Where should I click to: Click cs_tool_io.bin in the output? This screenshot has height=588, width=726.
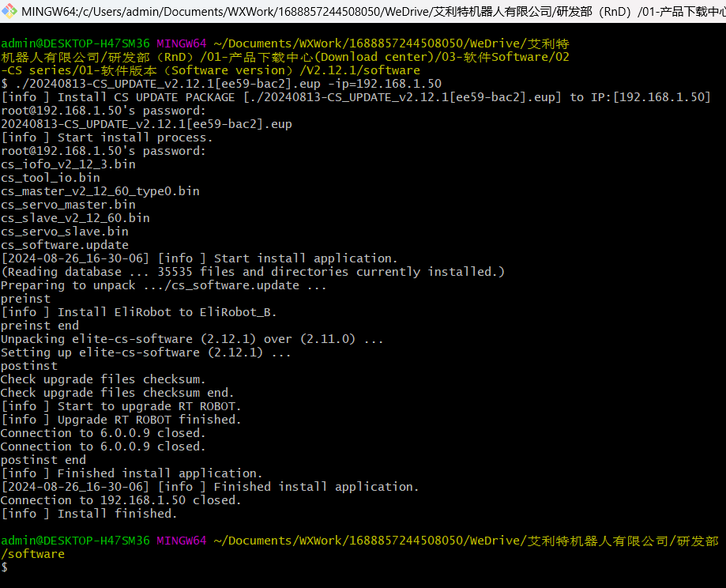click(51, 178)
